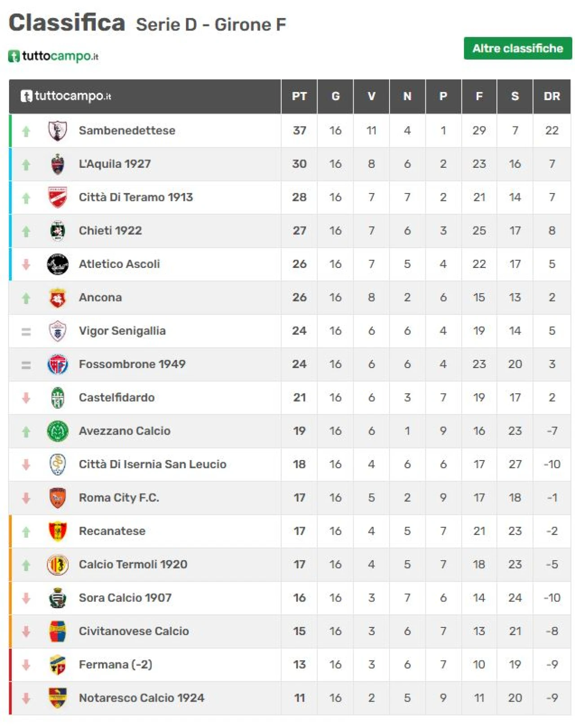Image resolution: width=575 pixels, height=728 pixels.
Task: Click the Sambenedettese team crest
Action: 57,131
